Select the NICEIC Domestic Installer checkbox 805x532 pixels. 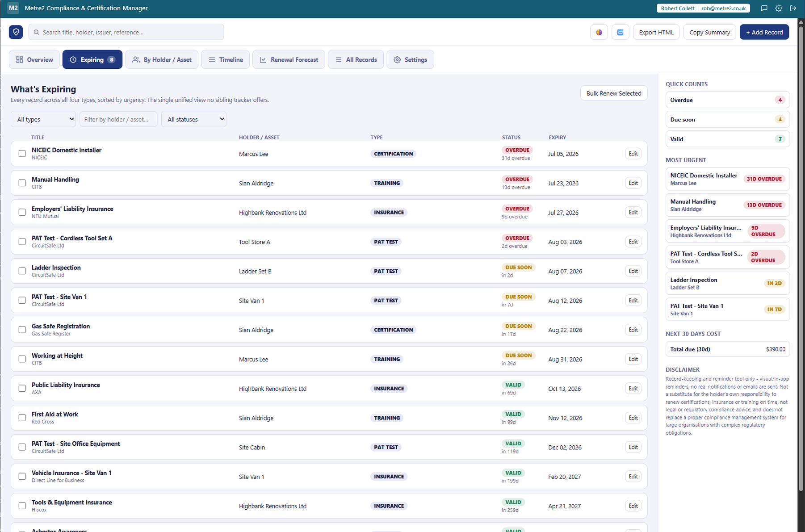click(x=22, y=154)
